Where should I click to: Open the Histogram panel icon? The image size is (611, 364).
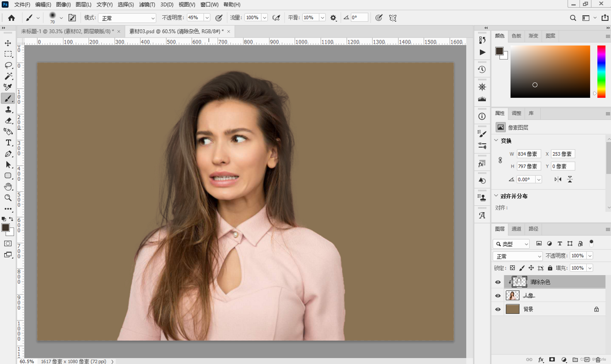click(482, 99)
